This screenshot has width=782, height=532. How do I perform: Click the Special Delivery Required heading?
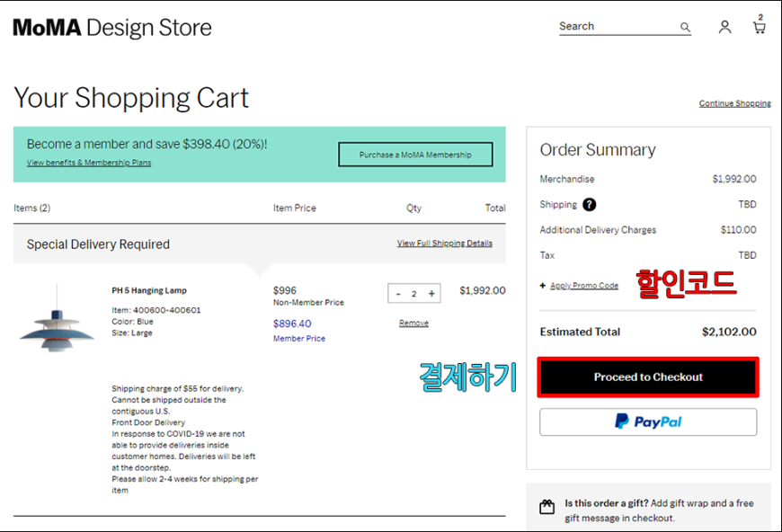pyautogui.click(x=98, y=244)
